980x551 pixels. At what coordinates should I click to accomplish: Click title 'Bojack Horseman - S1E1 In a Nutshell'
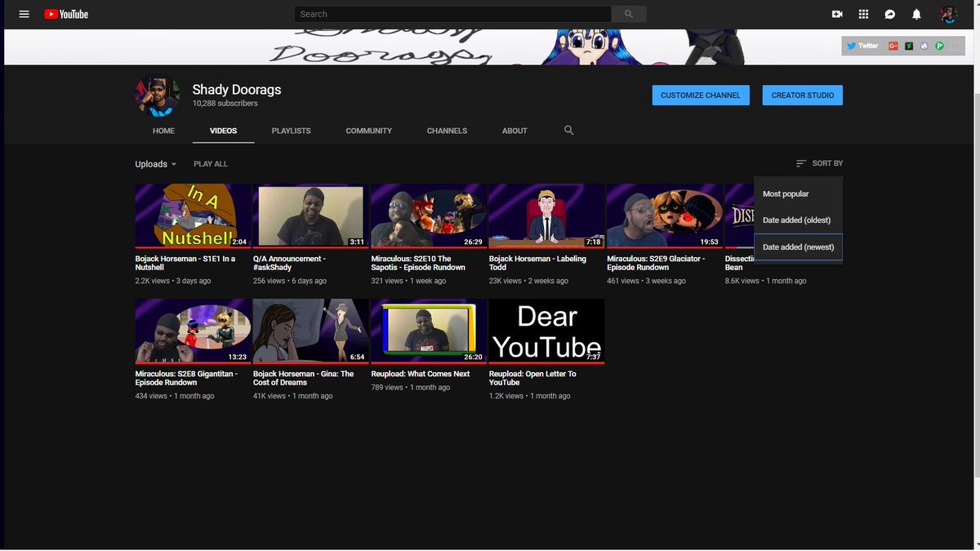[185, 263]
